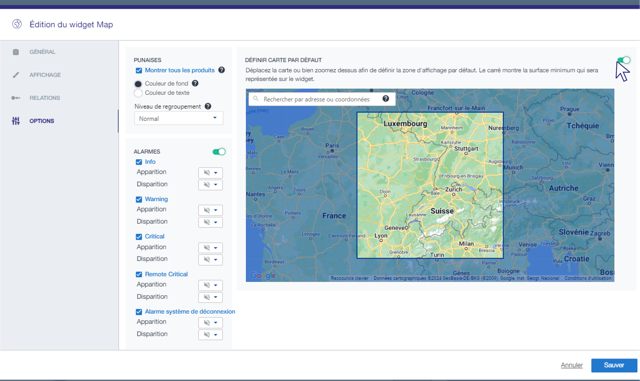Open Conditions d'utilisation map link

588,278
